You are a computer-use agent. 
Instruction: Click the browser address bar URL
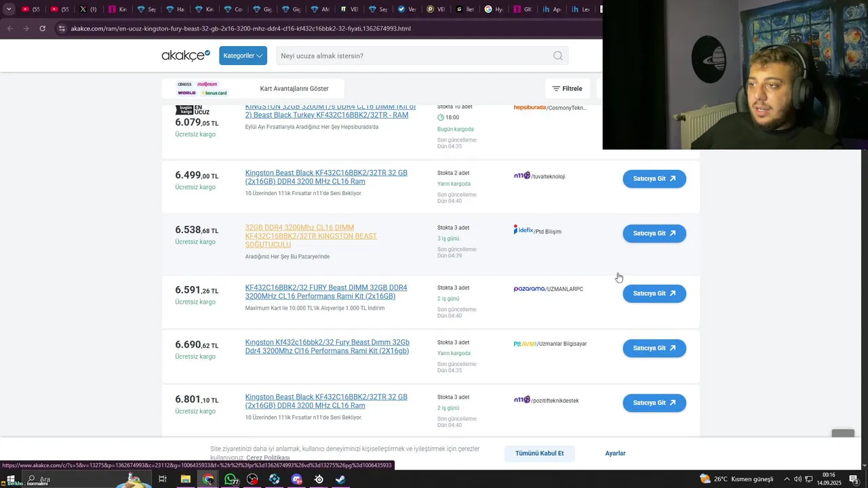coord(241,28)
